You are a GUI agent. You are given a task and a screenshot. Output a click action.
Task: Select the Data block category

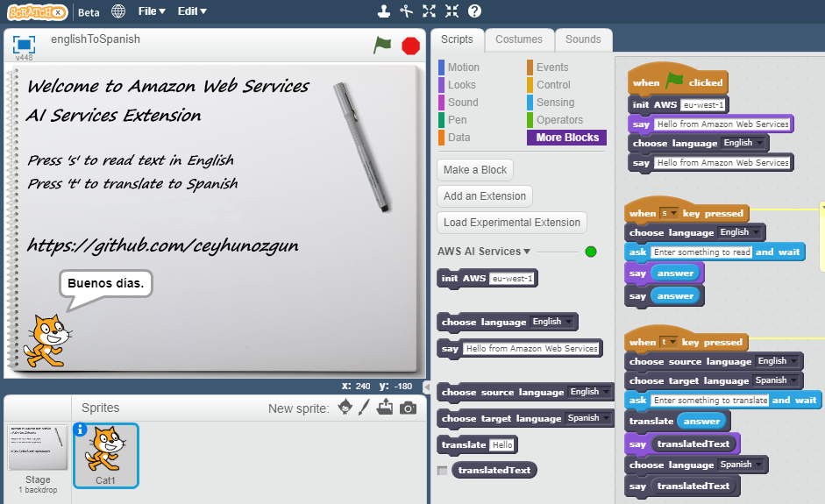[x=459, y=138]
